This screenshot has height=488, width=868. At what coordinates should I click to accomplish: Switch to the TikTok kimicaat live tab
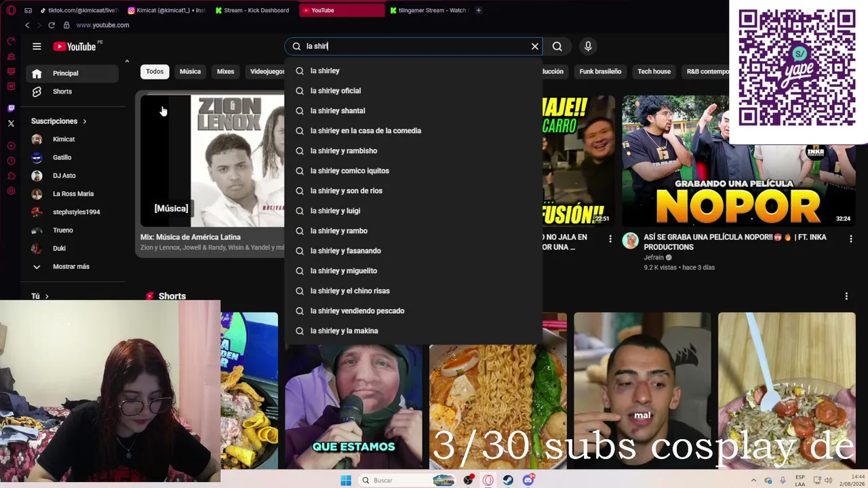pos(79,10)
